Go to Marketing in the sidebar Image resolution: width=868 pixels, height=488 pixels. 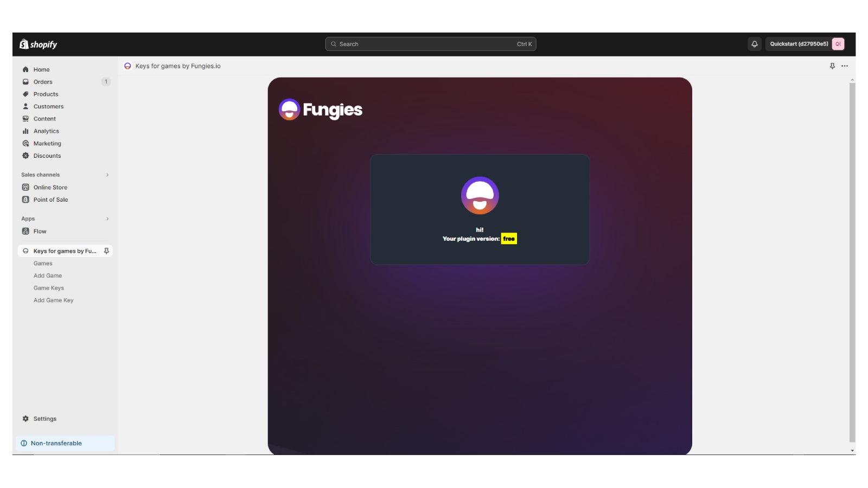point(47,143)
